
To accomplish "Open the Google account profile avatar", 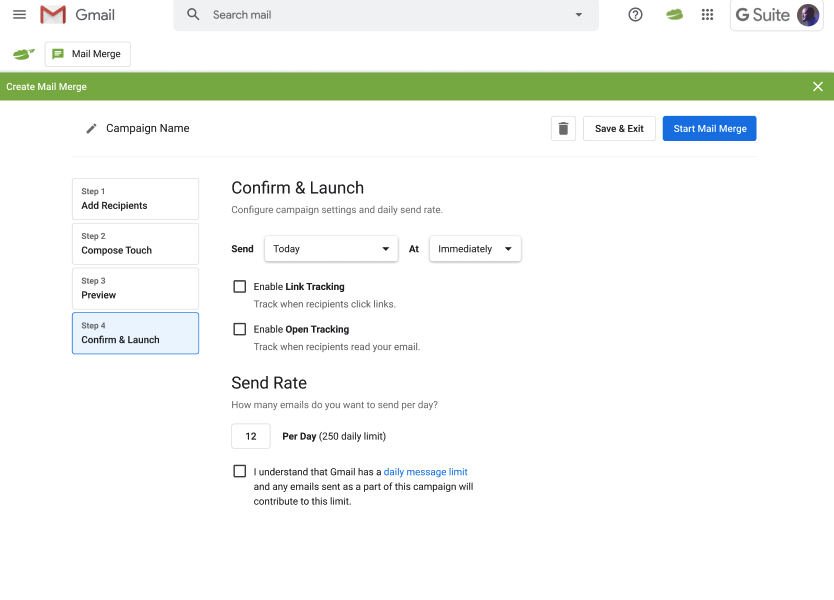I will point(807,15).
